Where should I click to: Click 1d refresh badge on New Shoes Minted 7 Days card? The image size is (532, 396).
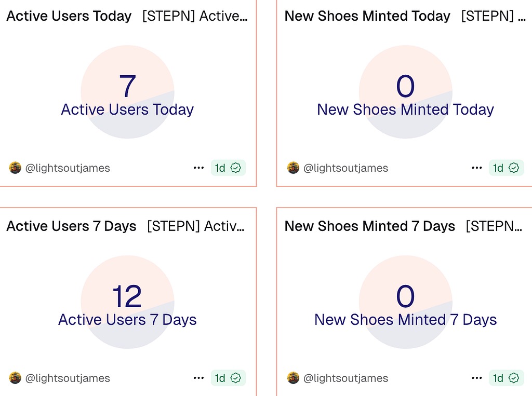[506, 378]
